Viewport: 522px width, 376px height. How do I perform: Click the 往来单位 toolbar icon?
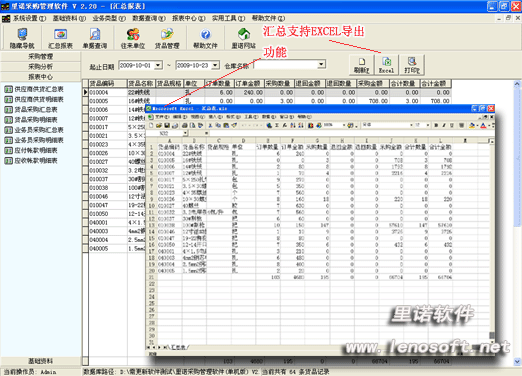[x=133, y=39]
